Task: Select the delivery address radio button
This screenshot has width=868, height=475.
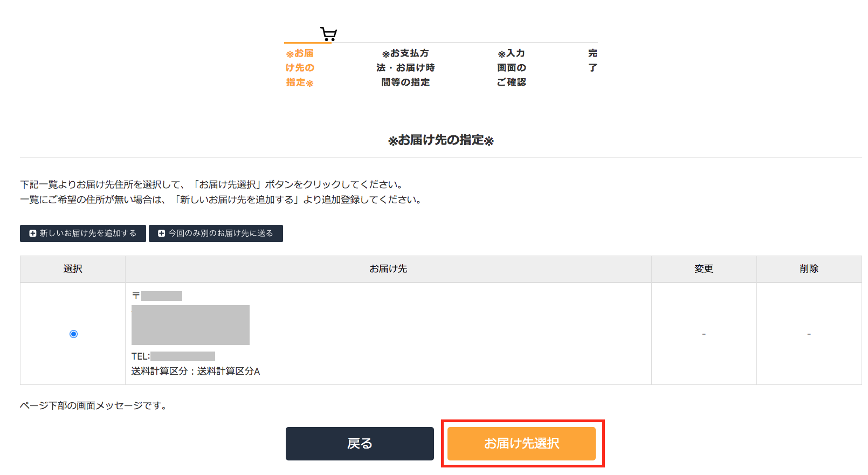Action: (74, 334)
